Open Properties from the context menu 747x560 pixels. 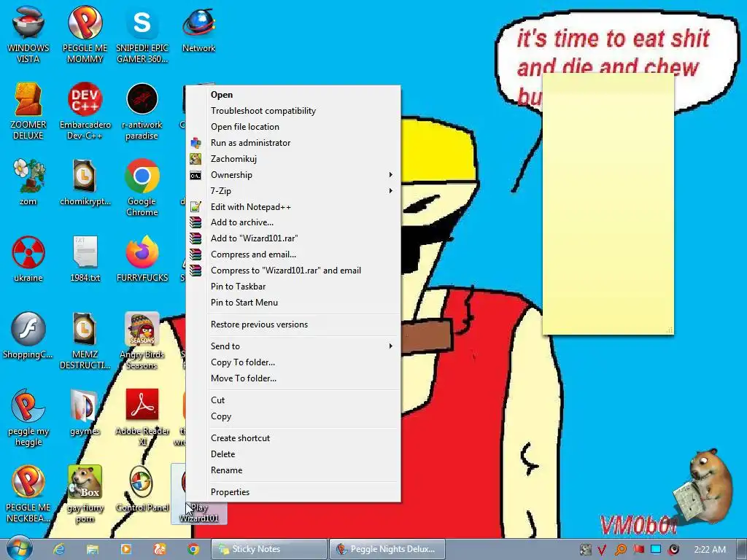pos(293,492)
